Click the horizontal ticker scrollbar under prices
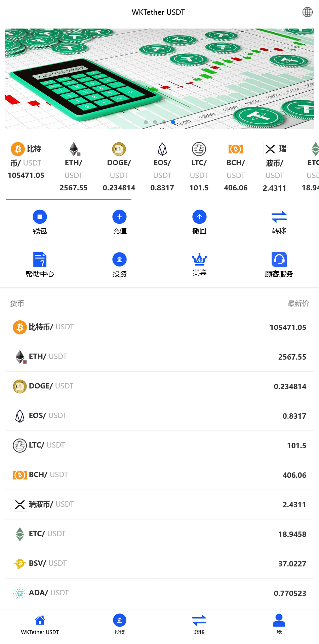The image size is (319, 644). point(69,199)
